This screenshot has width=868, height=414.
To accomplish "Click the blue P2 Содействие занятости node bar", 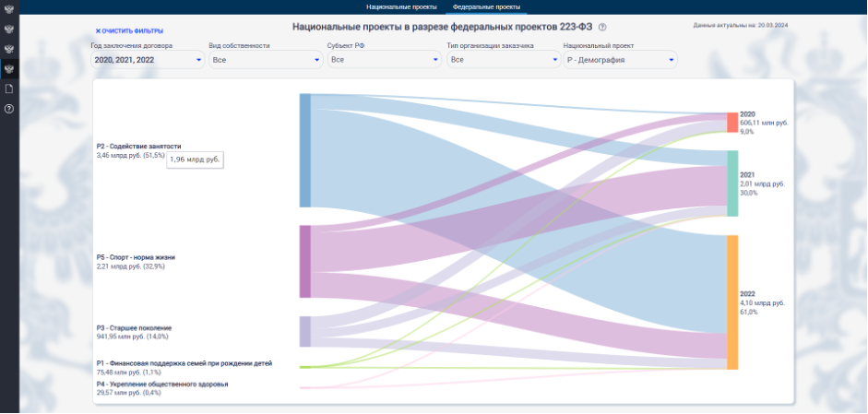I will [305, 150].
